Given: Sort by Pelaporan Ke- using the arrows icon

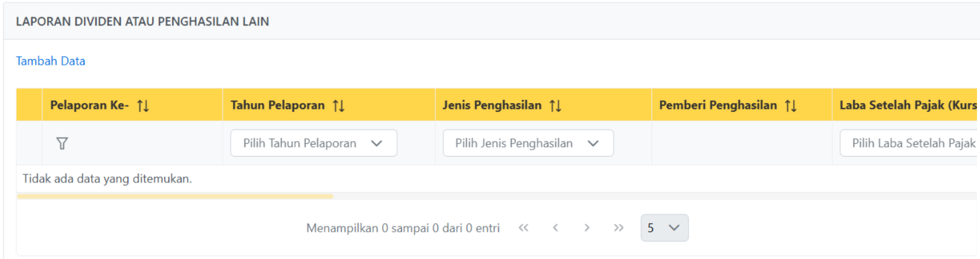Looking at the screenshot, I should click(x=143, y=106).
